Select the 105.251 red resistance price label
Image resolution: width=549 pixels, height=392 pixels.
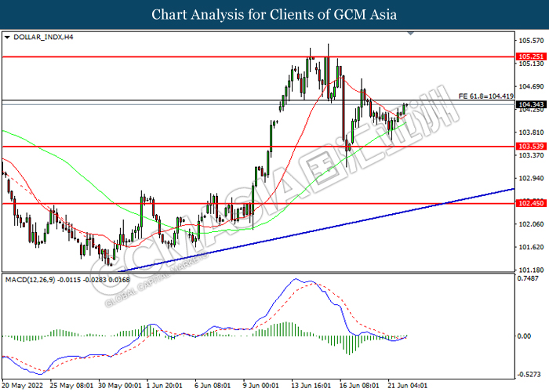(x=531, y=56)
